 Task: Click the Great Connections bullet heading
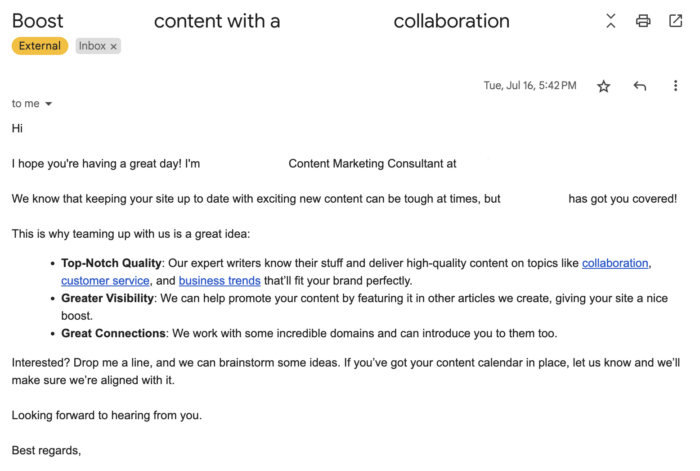[x=113, y=333]
